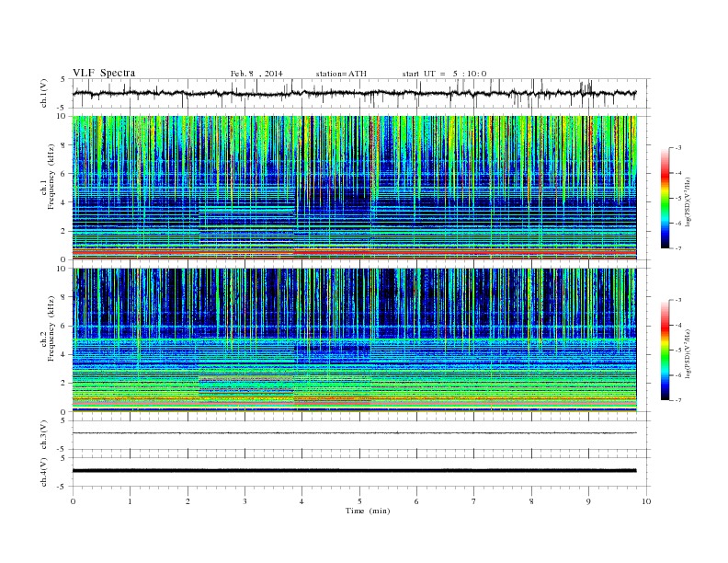Click the "start UT = 5:10:0" header text
The height and width of the screenshot is (563, 728).
coord(444,74)
